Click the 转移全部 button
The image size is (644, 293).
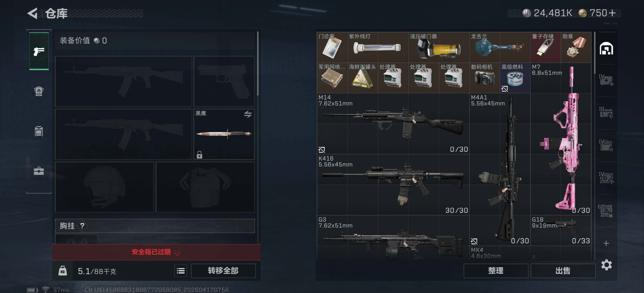pos(223,271)
